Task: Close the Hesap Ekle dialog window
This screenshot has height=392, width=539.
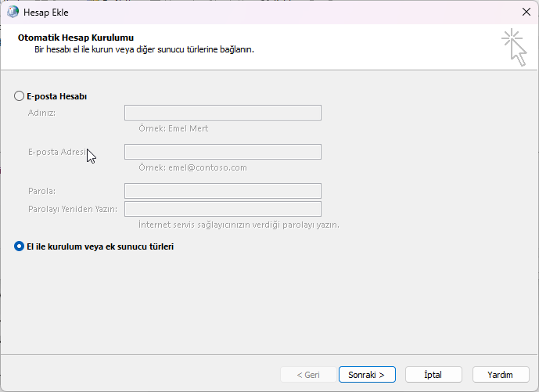Action: click(x=525, y=12)
